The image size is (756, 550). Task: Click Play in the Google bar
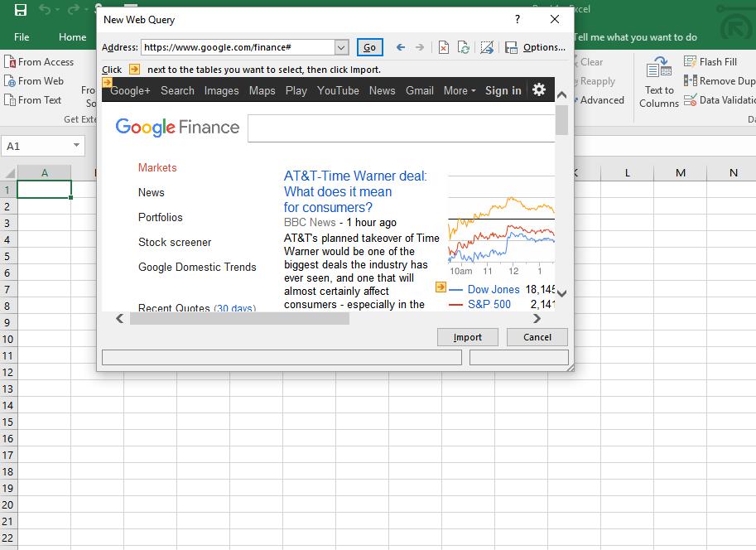pos(296,91)
